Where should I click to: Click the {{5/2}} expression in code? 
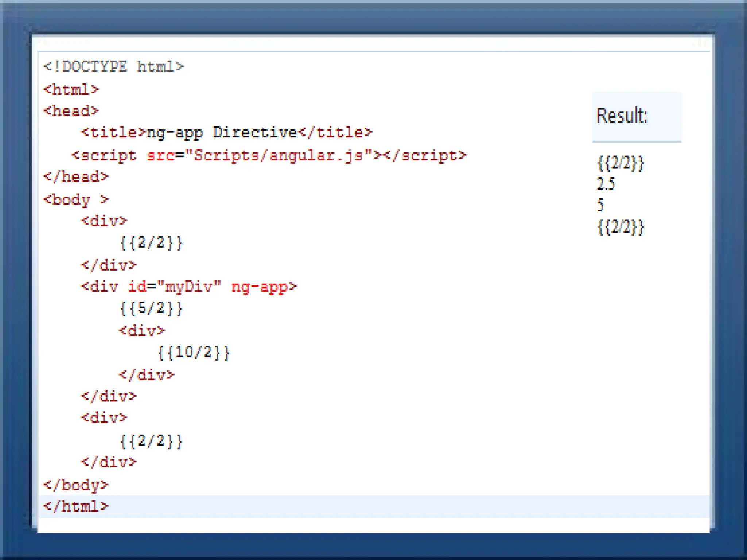click(x=151, y=309)
